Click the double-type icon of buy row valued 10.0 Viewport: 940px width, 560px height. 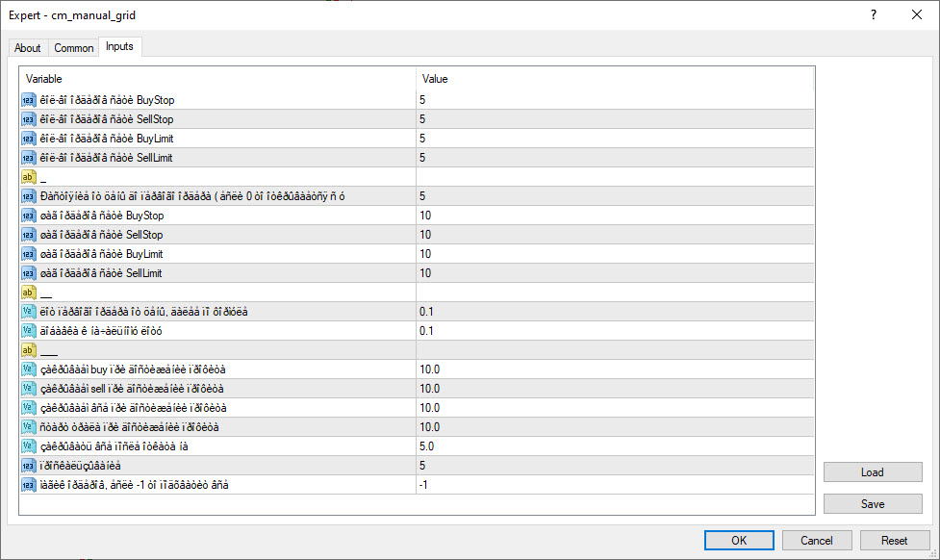tap(28, 369)
